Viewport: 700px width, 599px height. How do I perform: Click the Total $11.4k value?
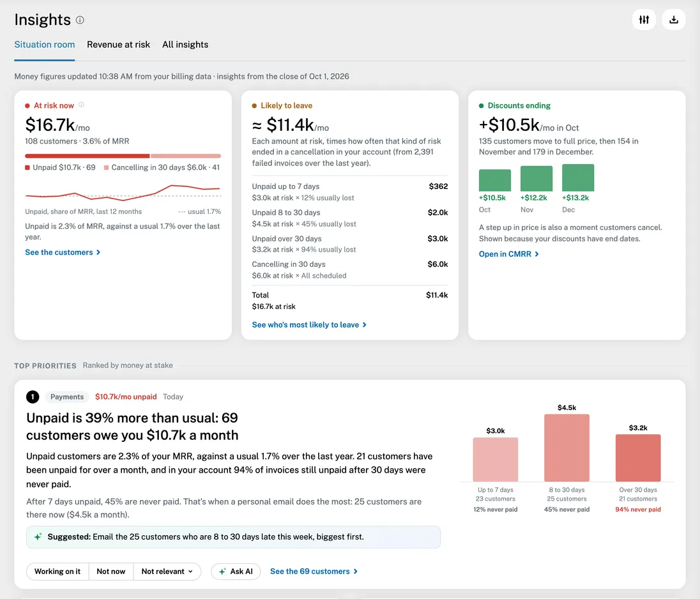(x=437, y=295)
